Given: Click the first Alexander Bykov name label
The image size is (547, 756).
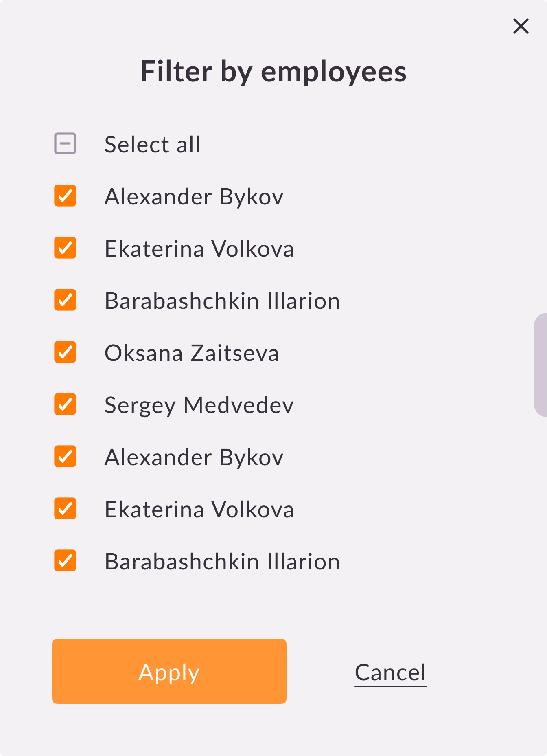Looking at the screenshot, I should click(x=194, y=197).
